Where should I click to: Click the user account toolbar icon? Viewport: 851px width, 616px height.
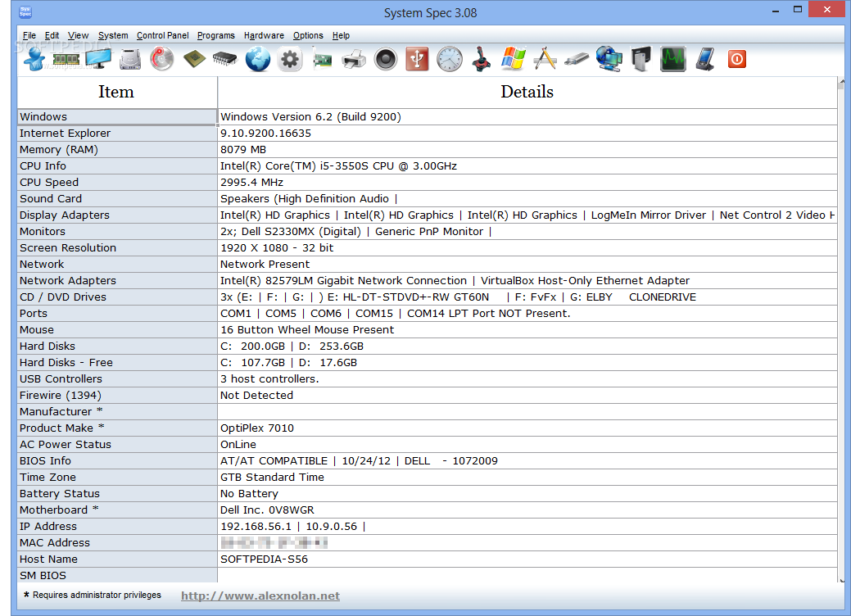[34, 59]
